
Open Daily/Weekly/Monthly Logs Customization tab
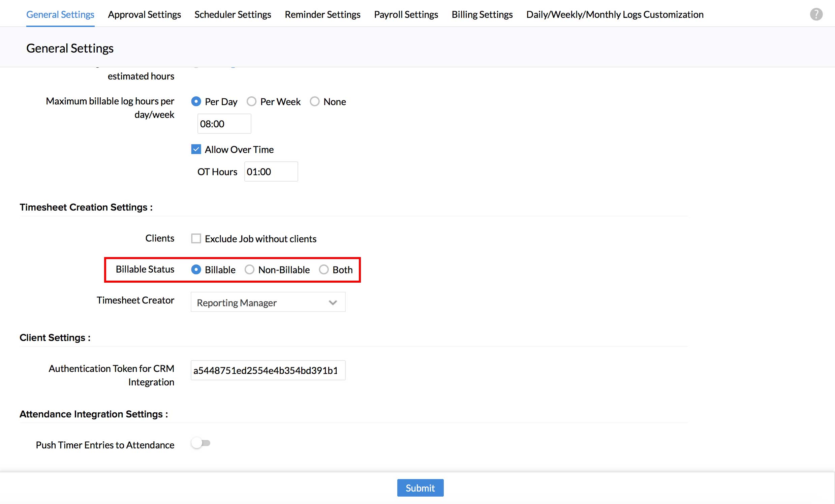click(615, 14)
